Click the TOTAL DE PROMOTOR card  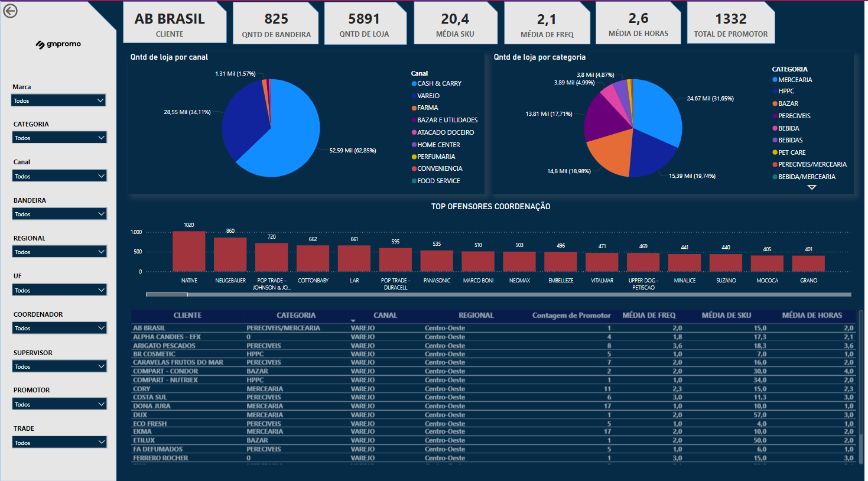point(731,24)
